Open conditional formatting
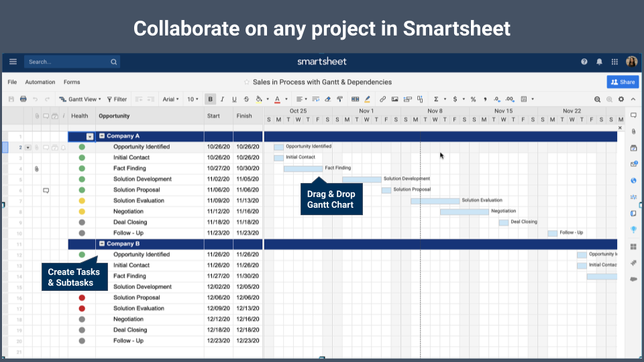This screenshot has width=644, height=362. pos(356,99)
